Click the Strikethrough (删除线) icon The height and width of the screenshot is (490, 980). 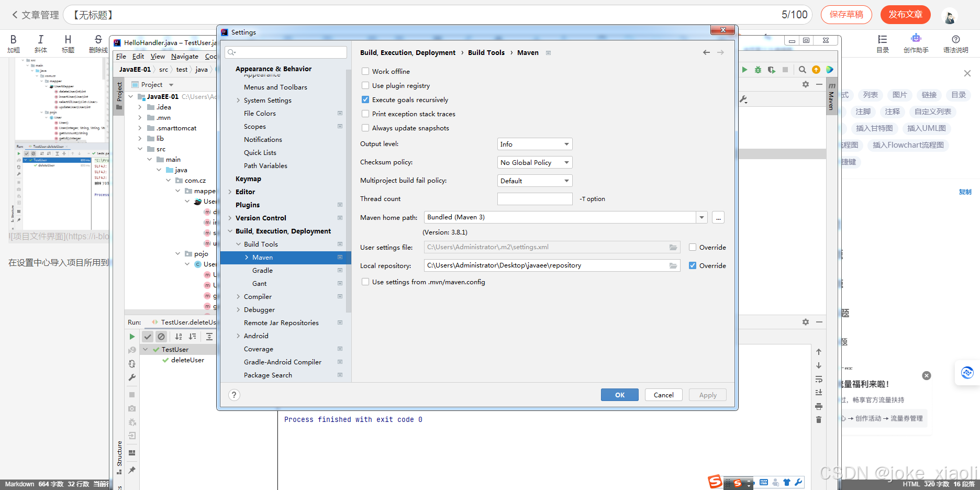coord(98,43)
